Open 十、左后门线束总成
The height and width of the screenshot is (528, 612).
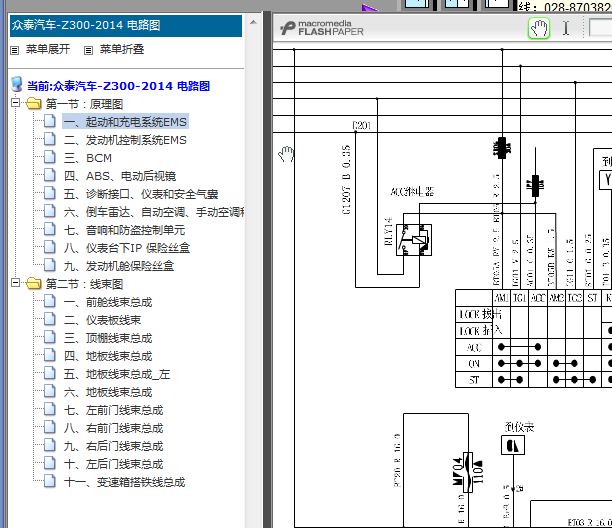113,464
